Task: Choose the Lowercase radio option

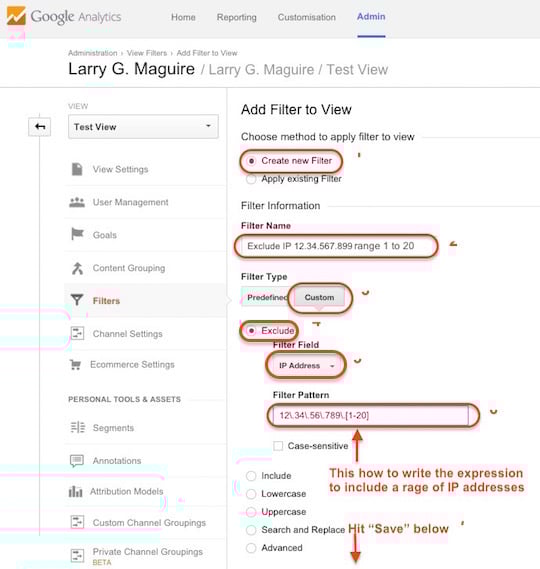Action: click(x=251, y=494)
